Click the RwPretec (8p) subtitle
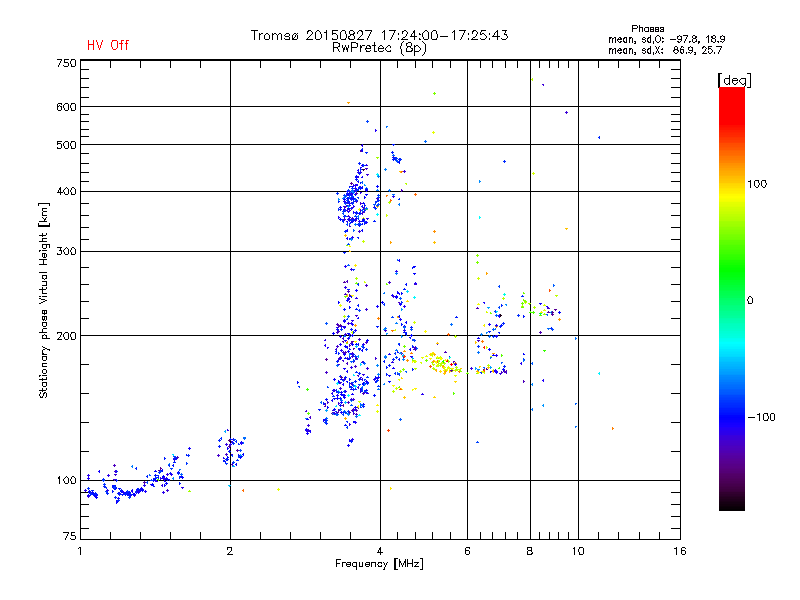Image resolution: width=800 pixels, height=600 pixels. pyautogui.click(x=379, y=48)
